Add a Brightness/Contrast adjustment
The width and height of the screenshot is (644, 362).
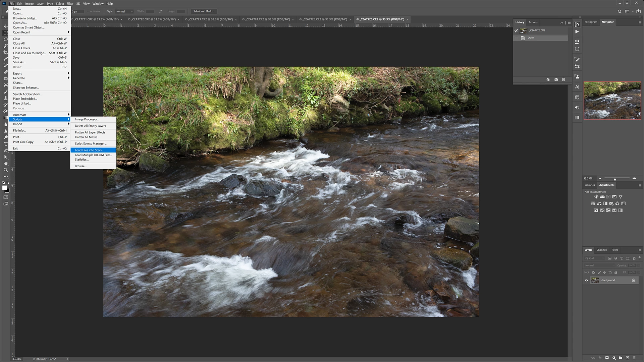(596, 197)
